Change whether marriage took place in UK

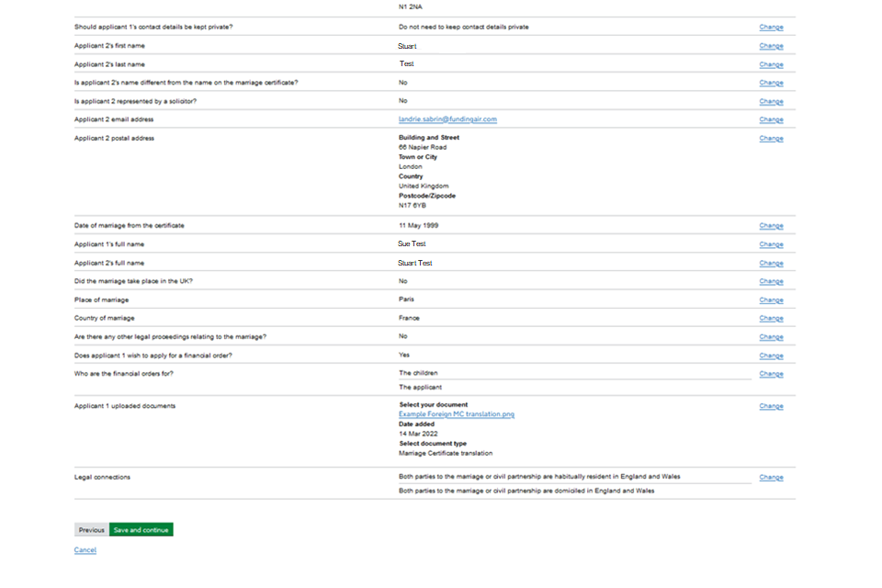(771, 281)
